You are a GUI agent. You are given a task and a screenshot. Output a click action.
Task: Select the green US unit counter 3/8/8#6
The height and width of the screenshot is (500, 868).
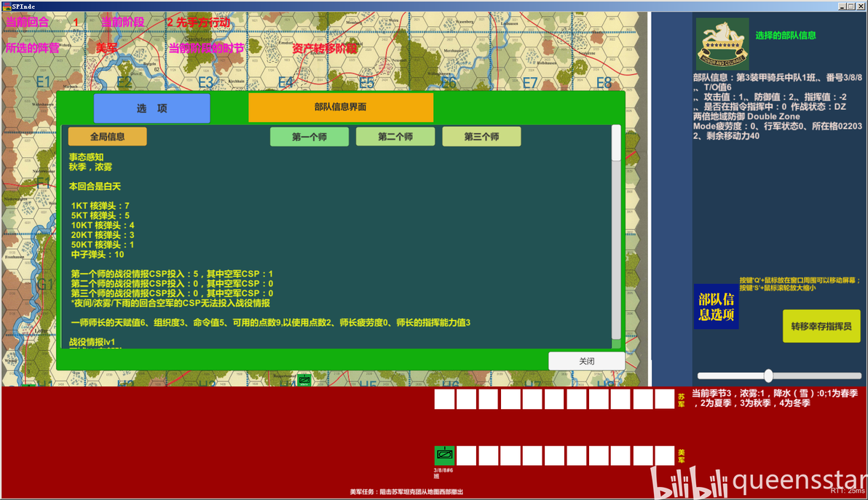tap(444, 456)
